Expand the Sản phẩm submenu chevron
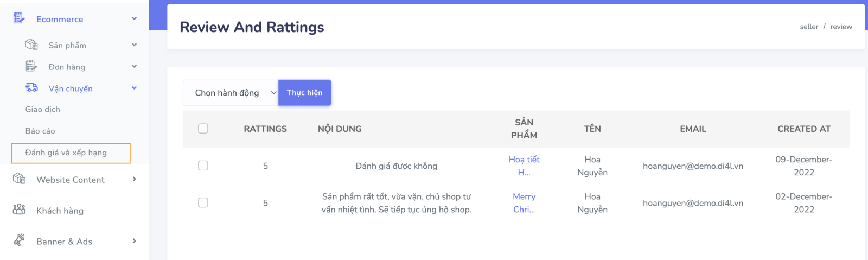This screenshot has width=868, height=260. pyautogui.click(x=134, y=45)
